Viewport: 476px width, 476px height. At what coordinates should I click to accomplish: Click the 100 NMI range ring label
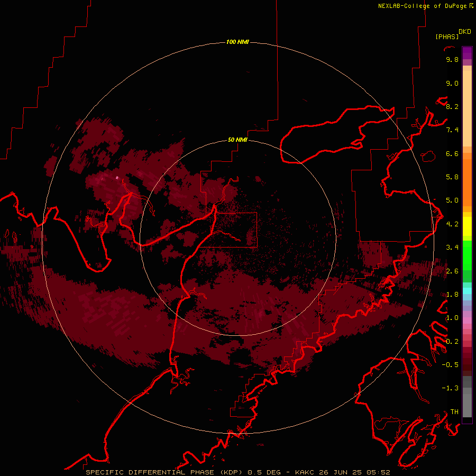point(237,42)
